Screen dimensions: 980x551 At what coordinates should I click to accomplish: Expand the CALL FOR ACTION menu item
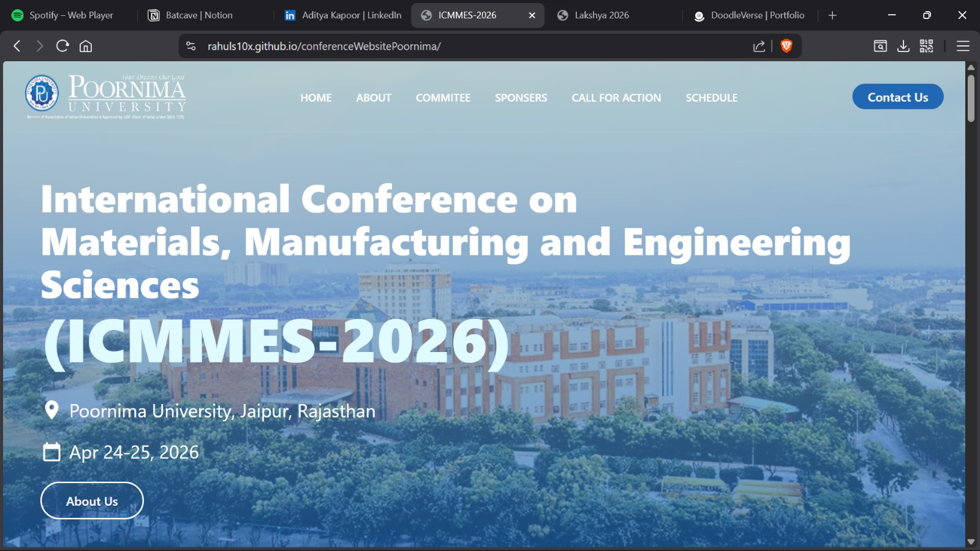616,97
